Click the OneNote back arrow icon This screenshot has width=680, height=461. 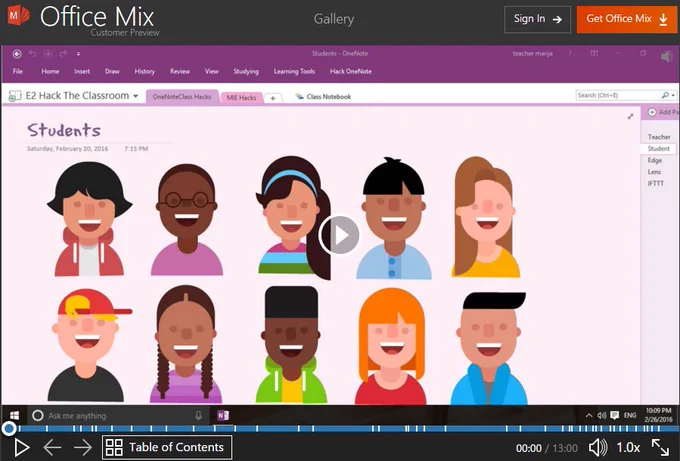tap(17, 54)
